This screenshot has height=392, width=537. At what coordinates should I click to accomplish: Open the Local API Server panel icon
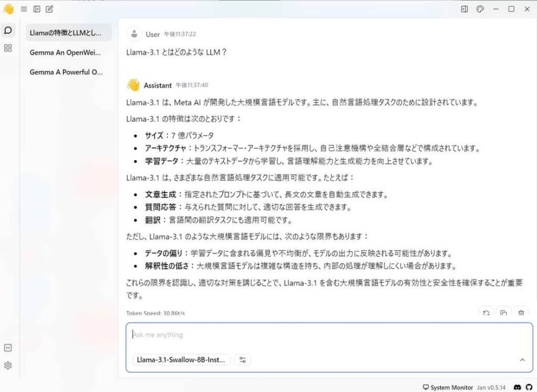[x=8, y=347]
